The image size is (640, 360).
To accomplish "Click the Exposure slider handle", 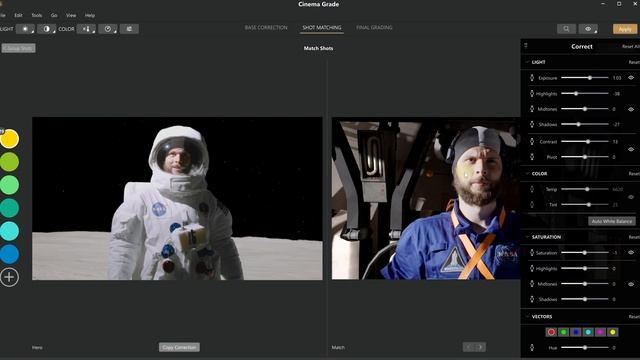I will pos(590,78).
